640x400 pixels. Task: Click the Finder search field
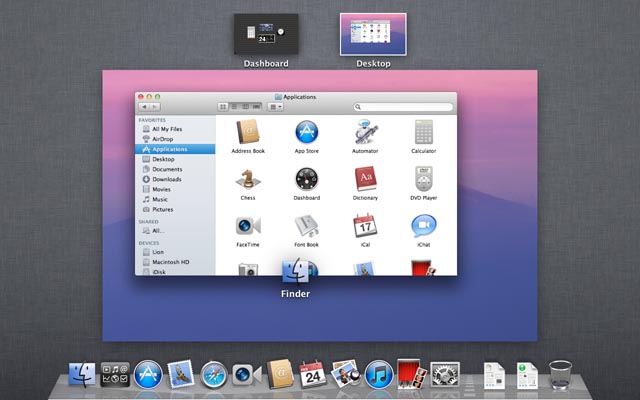(403, 107)
